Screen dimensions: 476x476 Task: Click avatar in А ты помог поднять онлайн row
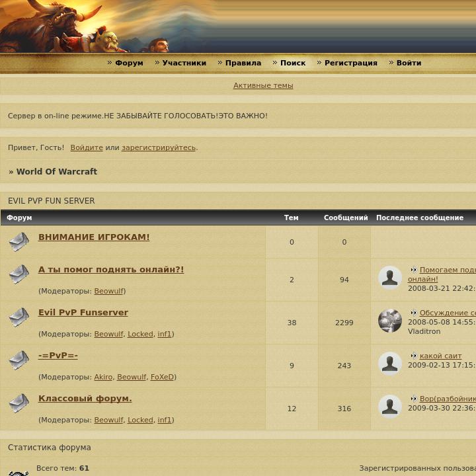(x=390, y=278)
